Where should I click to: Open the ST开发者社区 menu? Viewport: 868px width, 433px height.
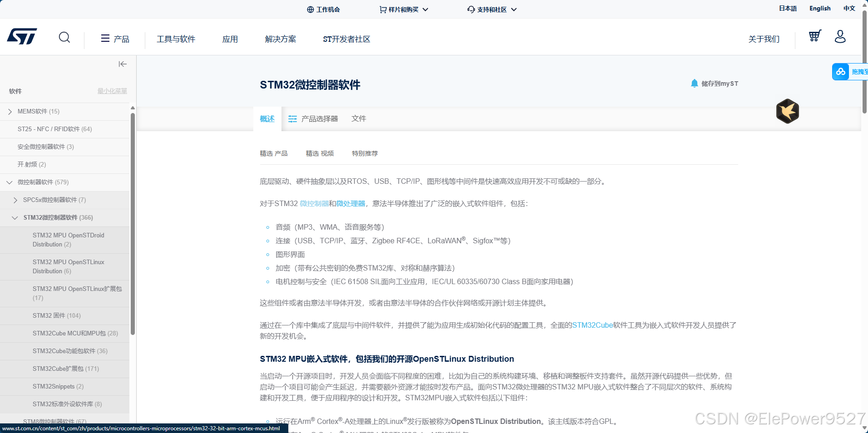click(x=347, y=39)
